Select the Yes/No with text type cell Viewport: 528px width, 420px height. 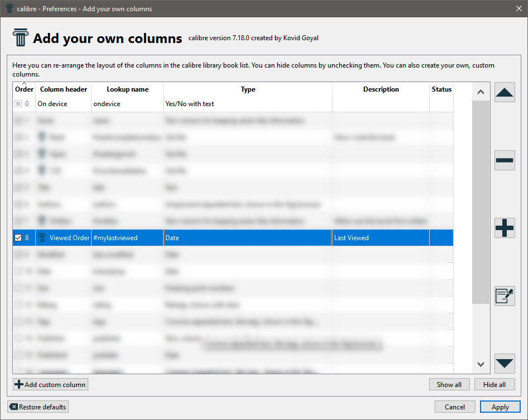pos(248,104)
